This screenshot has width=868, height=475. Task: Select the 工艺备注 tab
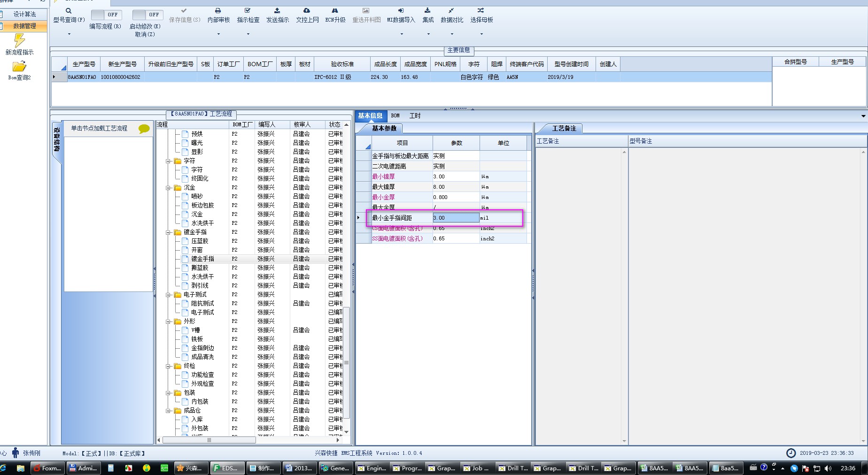[x=564, y=128]
